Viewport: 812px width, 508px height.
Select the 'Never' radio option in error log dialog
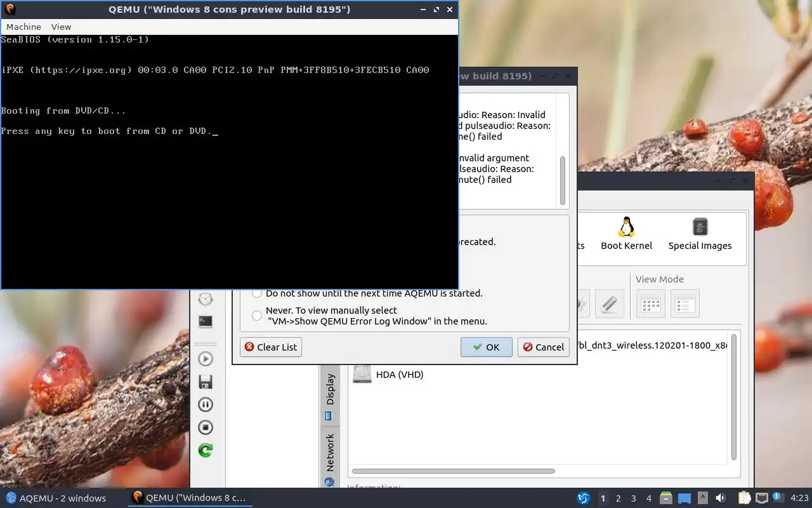point(257,316)
